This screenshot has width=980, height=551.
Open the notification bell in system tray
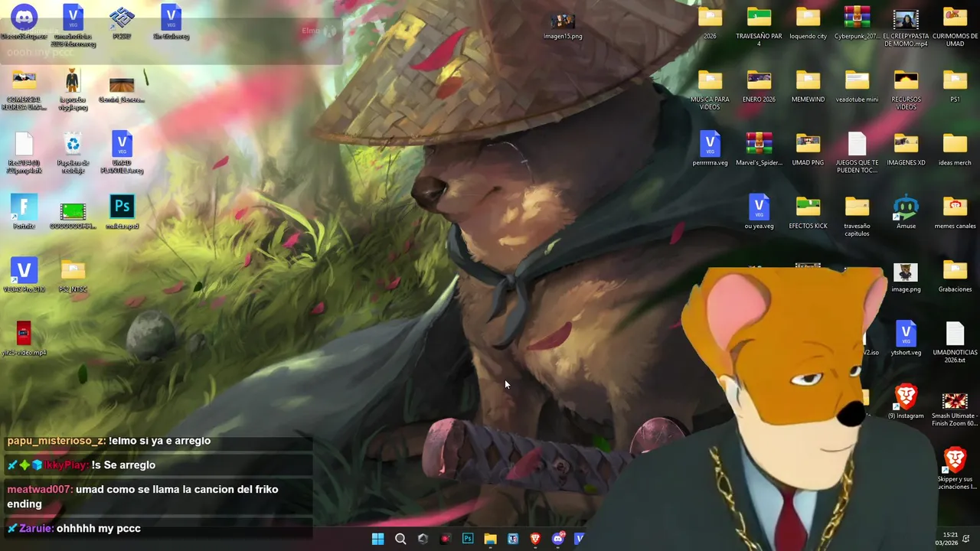(966, 539)
